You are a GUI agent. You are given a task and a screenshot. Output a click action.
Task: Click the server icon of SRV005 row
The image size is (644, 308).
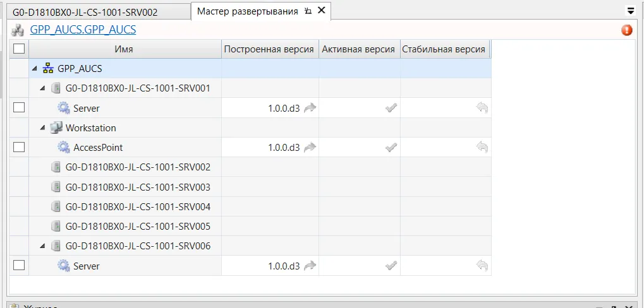pyautogui.click(x=56, y=227)
